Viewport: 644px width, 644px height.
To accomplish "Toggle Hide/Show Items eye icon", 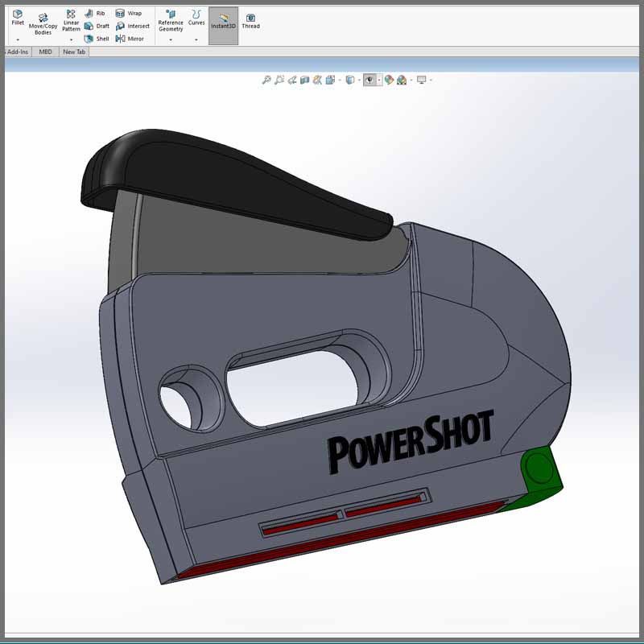I will [x=369, y=80].
